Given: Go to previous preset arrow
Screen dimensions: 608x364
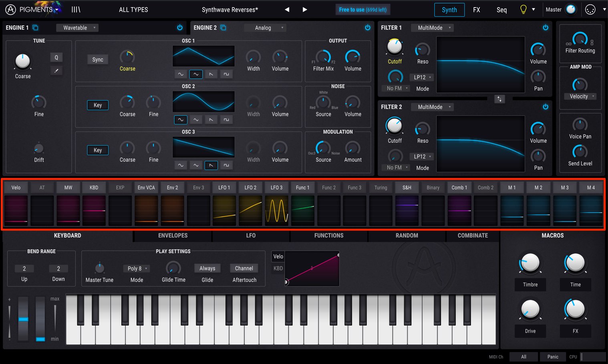Looking at the screenshot, I should coord(287,10).
